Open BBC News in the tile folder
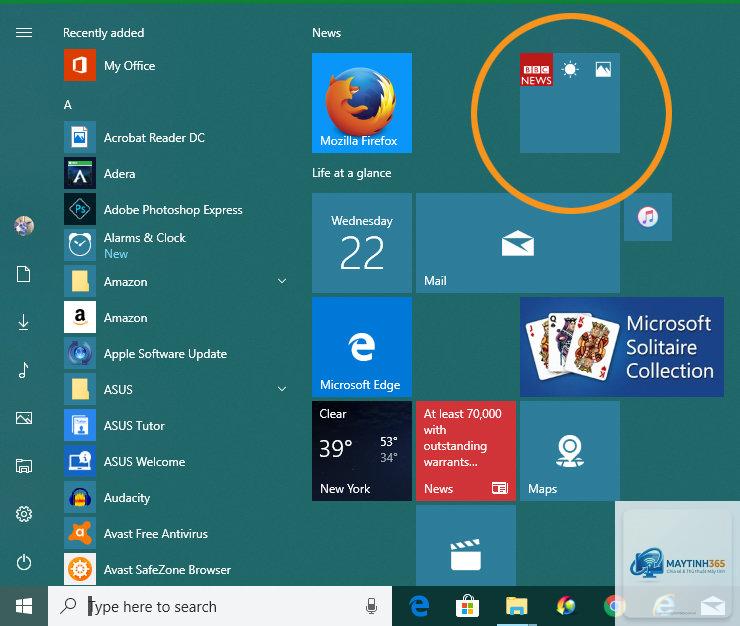Image resolution: width=740 pixels, height=626 pixels. [x=536, y=69]
